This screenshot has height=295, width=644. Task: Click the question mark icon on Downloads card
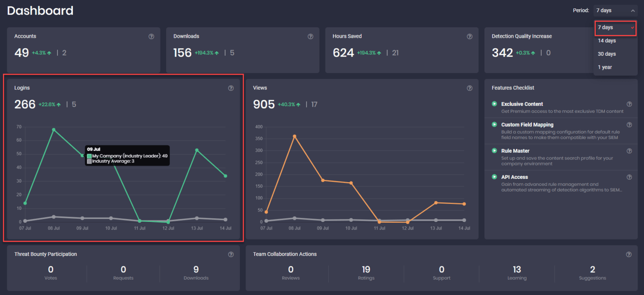pos(310,37)
